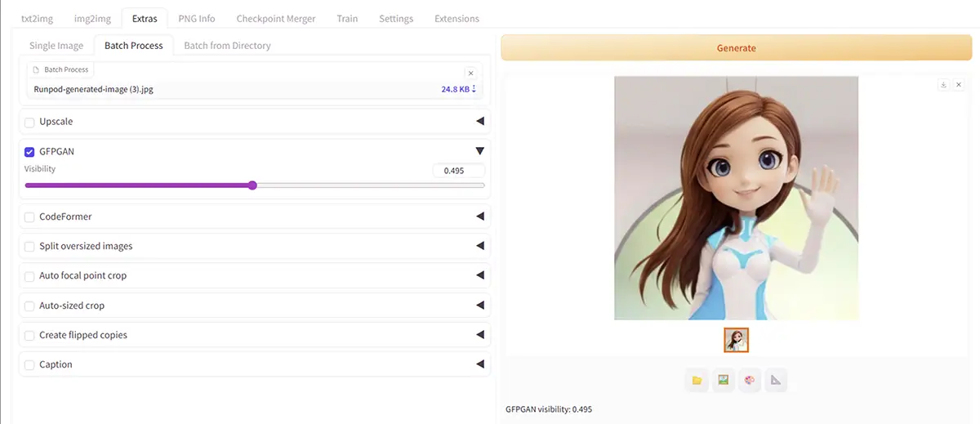Open the Single Image tab
Image resolution: width=980 pixels, height=424 pixels.
(56, 46)
